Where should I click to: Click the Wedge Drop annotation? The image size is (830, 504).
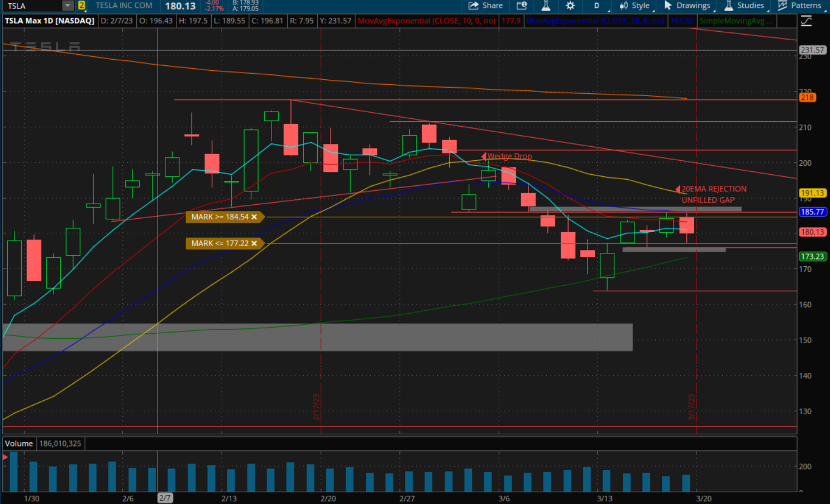tap(509, 156)
